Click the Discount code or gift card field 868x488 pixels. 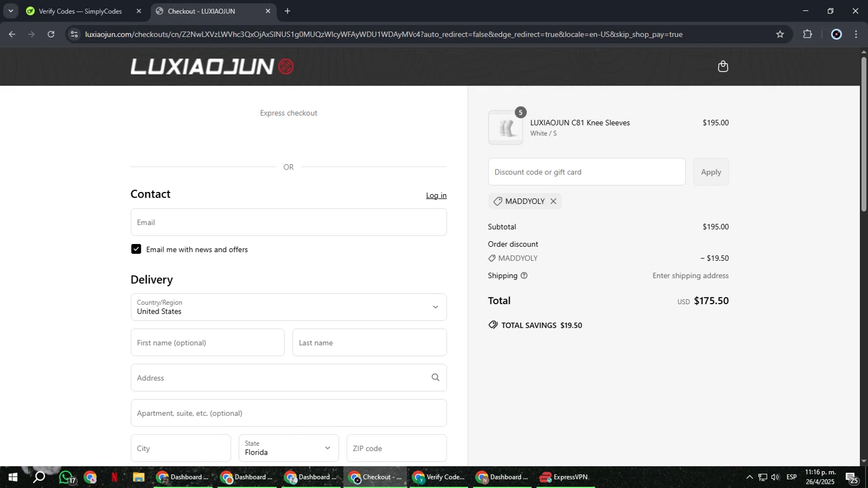click(x=587, y=172)
